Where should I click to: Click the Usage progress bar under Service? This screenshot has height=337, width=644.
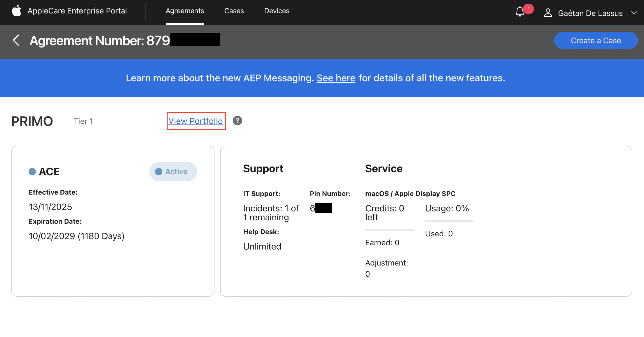[x=449, y=221]
